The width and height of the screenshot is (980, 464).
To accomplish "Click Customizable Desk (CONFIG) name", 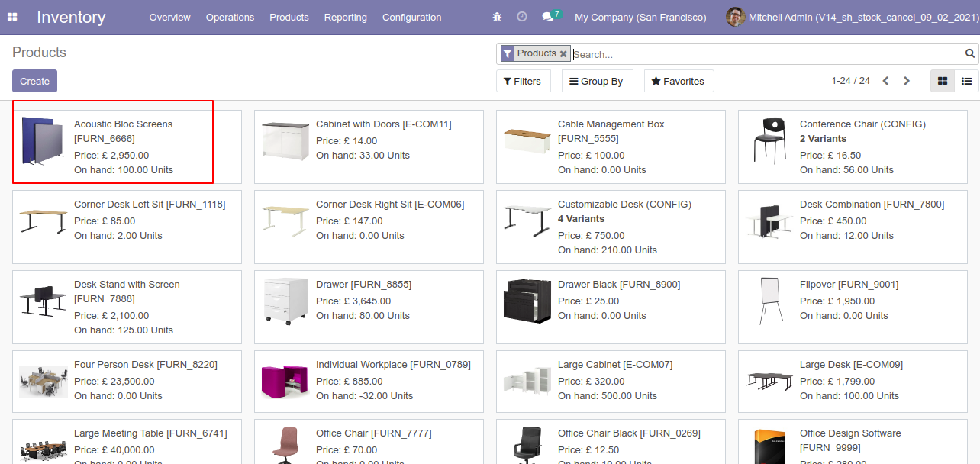I will coord(624,205).
